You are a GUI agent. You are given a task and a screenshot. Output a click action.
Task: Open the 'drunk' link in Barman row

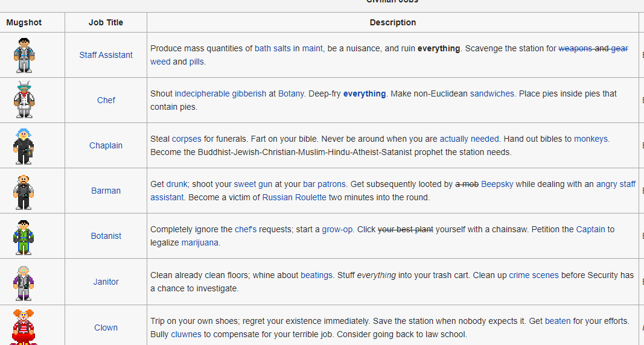(x=177, y=184)
